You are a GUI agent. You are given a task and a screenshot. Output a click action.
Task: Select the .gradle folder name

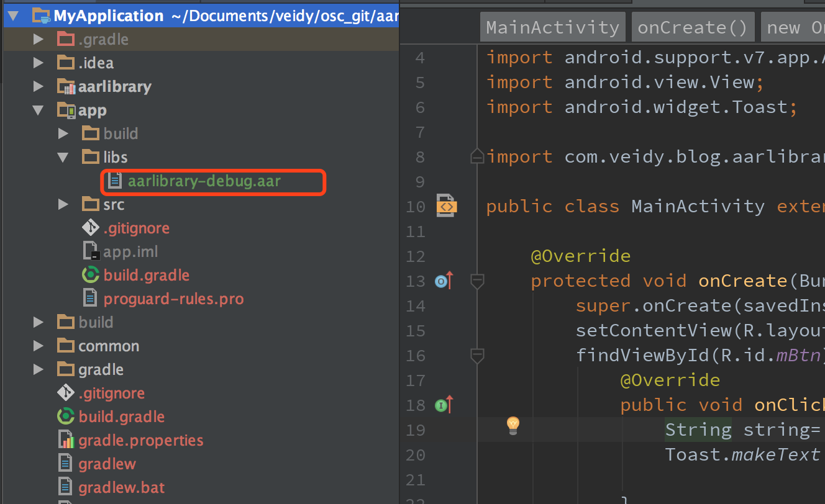[103, 40]
